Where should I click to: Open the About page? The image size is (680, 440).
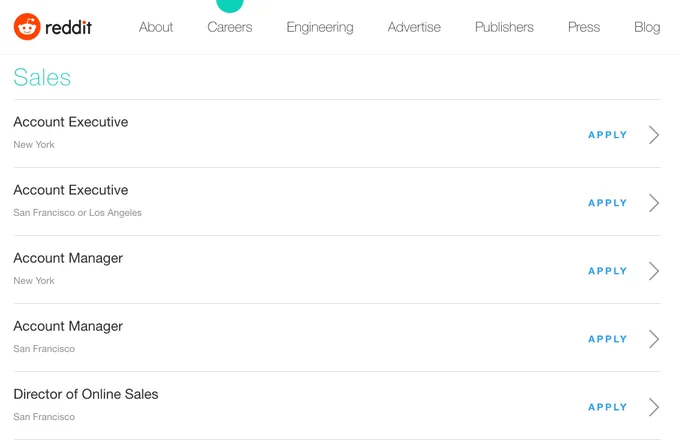tap(156, 27)
